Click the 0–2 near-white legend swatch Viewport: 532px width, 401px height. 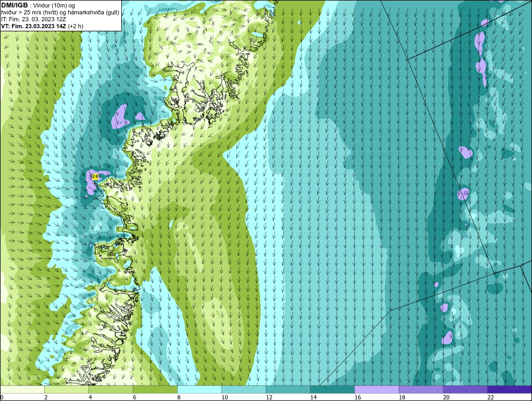click(22, 389)
